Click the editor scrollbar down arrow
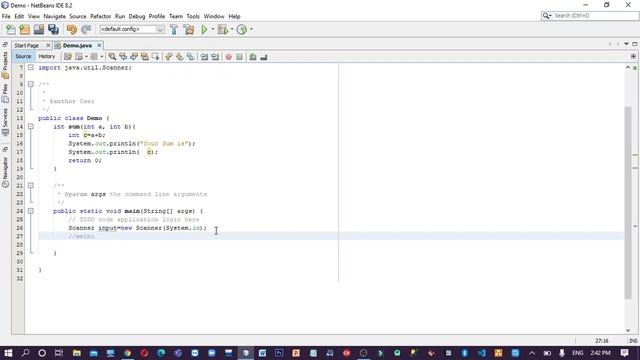The height and width of the screenshot is (360, 640). (x=628, y=330)
